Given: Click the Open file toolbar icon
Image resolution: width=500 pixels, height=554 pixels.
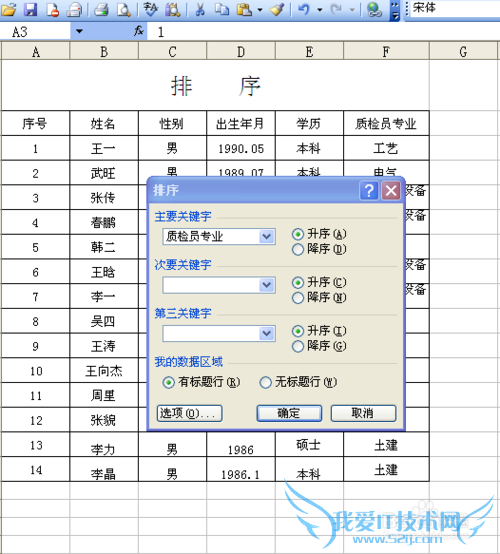Looking at the screenshot, I should pos(8,9).
